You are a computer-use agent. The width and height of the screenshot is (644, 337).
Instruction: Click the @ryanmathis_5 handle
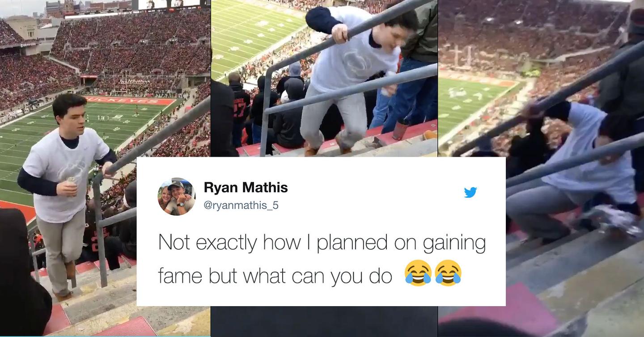[x=241, y=205]
